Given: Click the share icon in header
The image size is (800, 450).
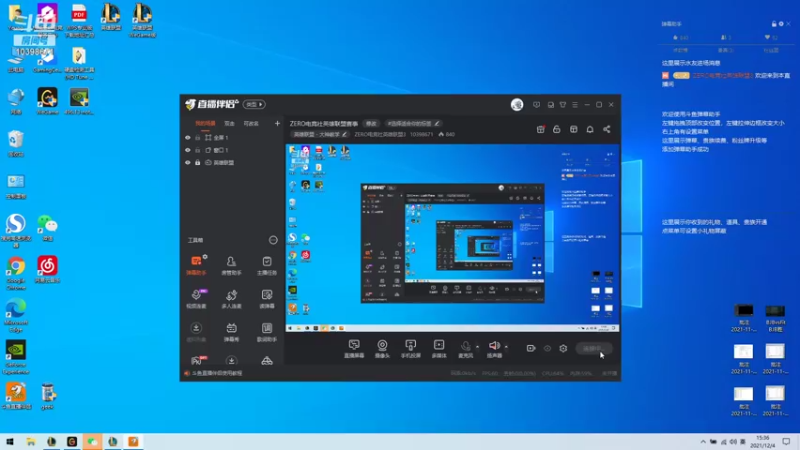Looking at the screenshot, I should point(607,130).
